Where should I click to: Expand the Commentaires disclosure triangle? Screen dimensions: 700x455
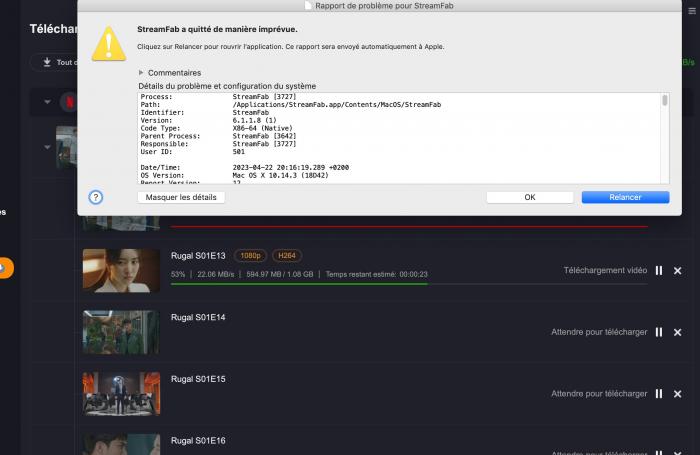pos(141,72)
